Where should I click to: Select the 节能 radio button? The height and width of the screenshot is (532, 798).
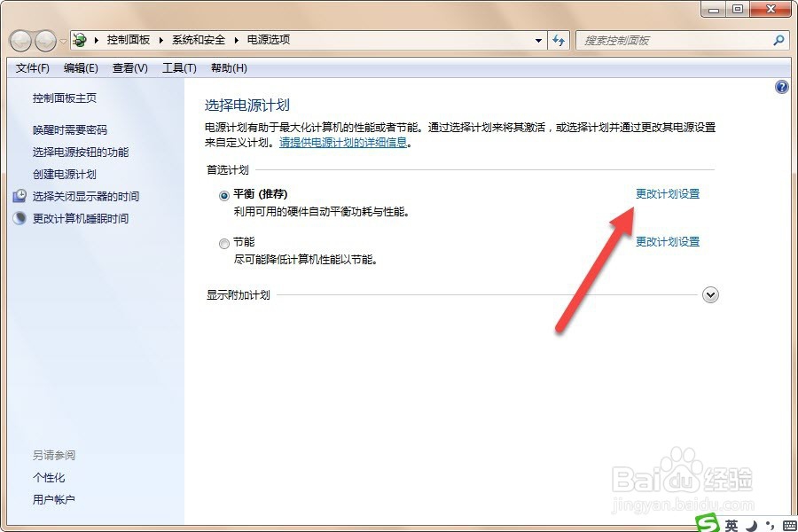(224, 244)
